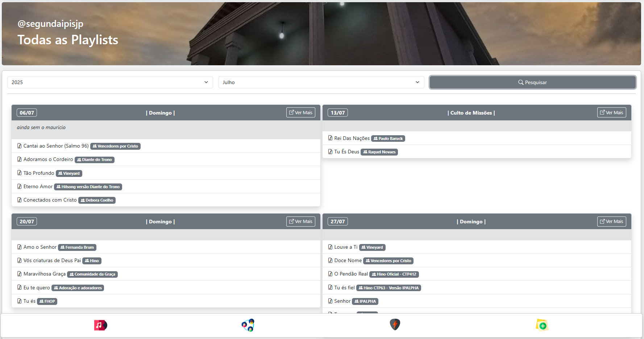Open the song Adoramos o Cordeiro

click(x=48, y=160)
